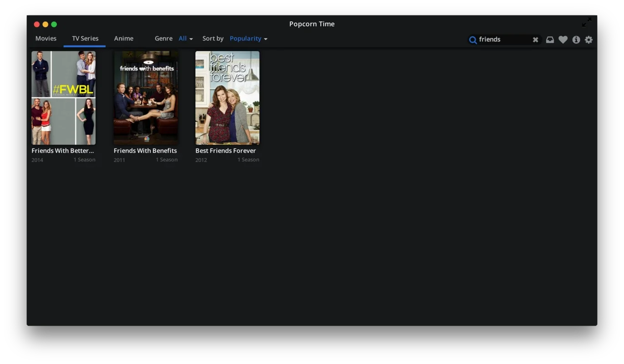Open Favorites with the heart icon
The image size is (624, 364).
click(563, 40)
